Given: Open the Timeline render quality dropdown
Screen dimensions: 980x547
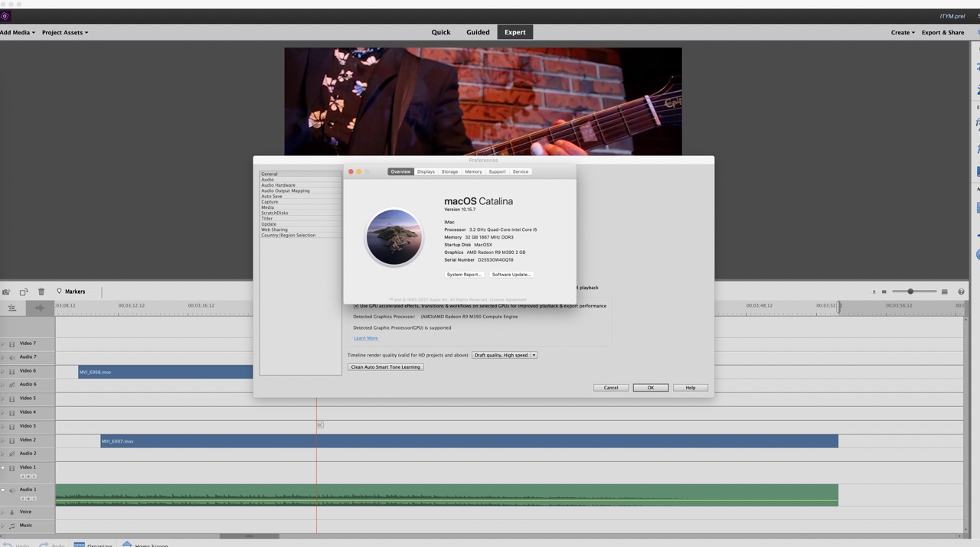Looking at the screenshot, I should click(505, 355).
